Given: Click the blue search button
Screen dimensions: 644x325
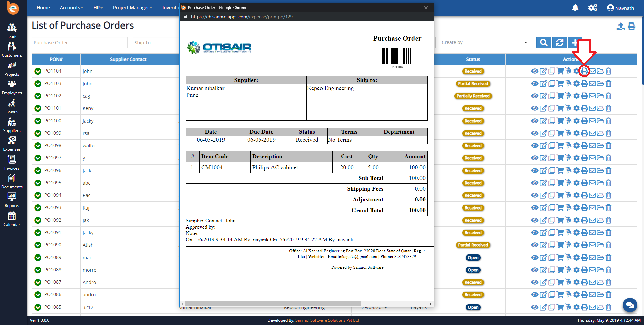Looking at the screenshot, I should [x=544, y=42].
